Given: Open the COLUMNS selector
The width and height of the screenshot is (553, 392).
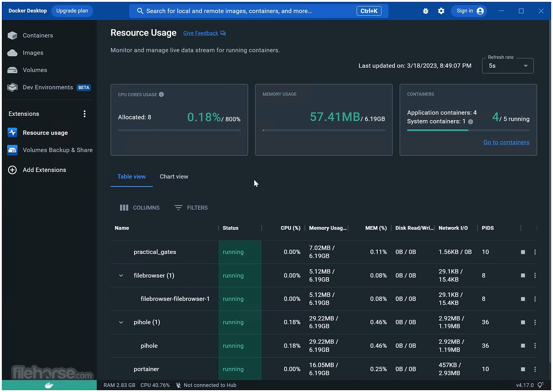Looking at the screenshot, I should [140, 208].
